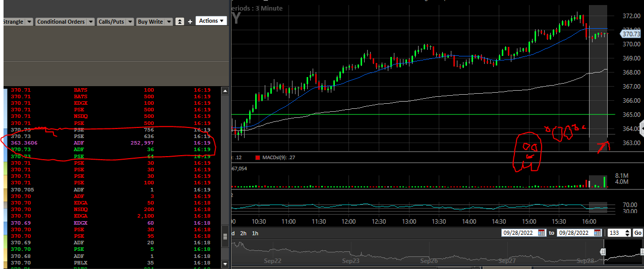Click the Sep26 label in the navigator
The width and height of the screenshot is (644, 269).
pyautogui.click(x=429, y=261)
